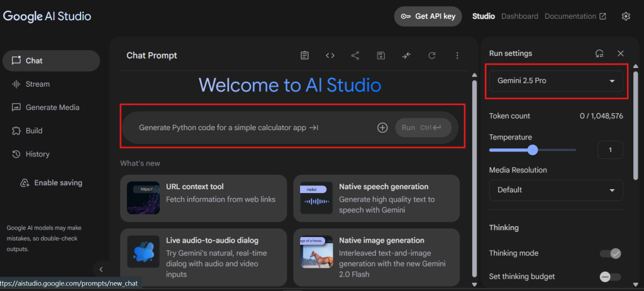
Task: Click the Live audio-to-audio dialog blue icon
Action: (x=143, y=251)
